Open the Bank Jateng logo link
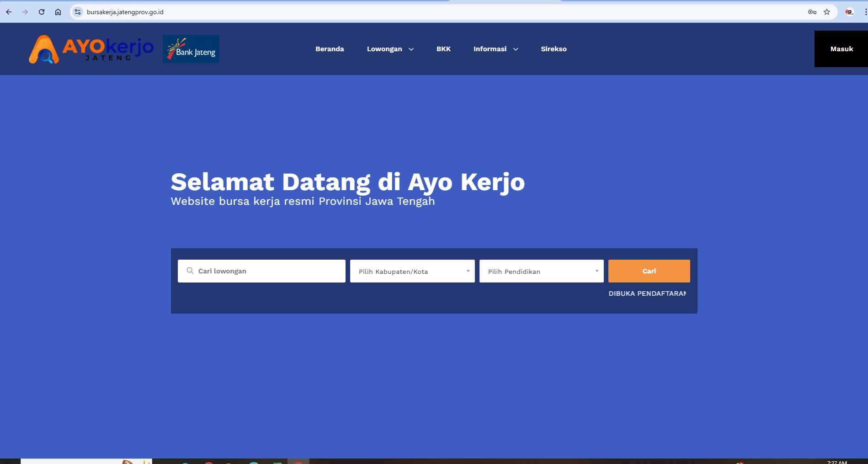 191,48
